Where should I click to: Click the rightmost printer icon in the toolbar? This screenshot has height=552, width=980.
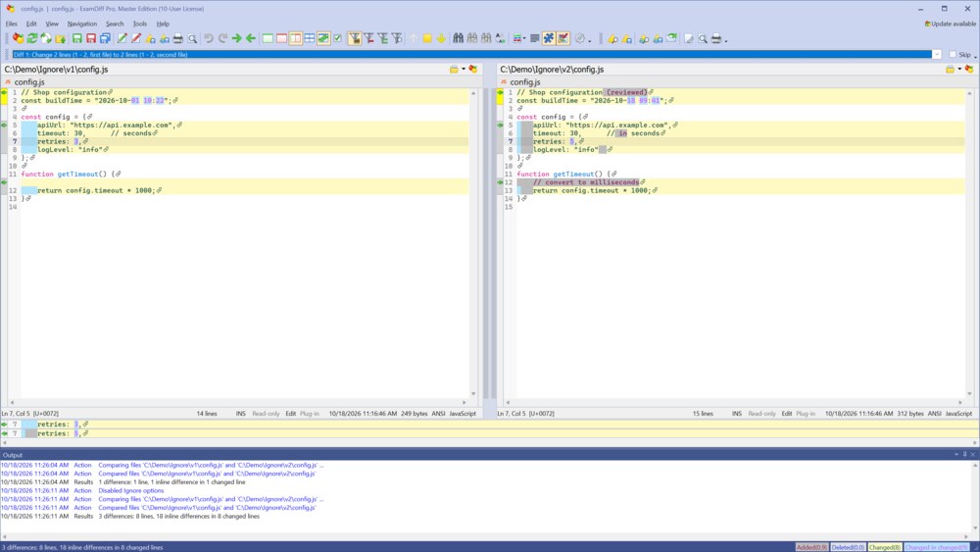[x=716, y=39]
